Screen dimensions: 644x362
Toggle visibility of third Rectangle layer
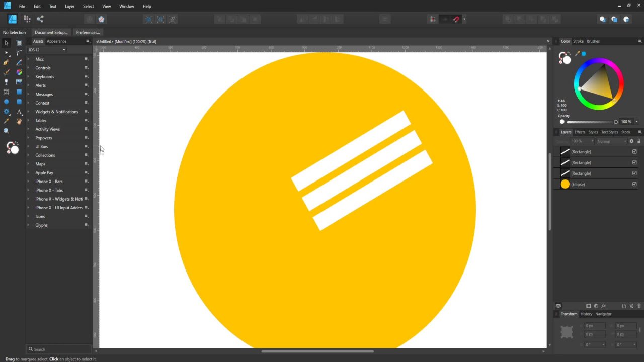click(634, 173)
